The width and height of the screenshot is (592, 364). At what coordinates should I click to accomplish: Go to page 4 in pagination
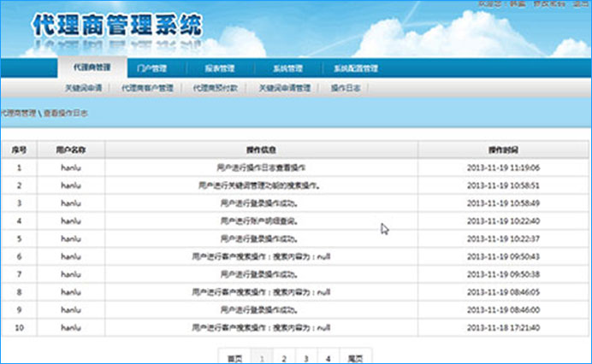[328, 357]
